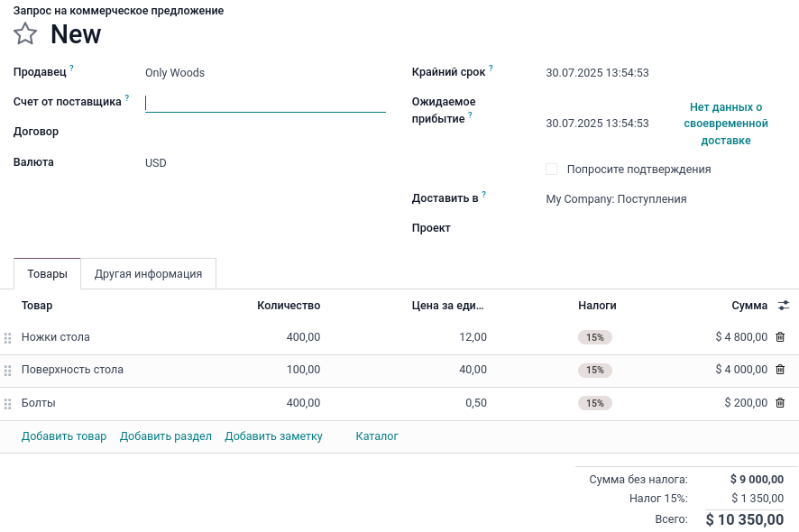
Task: Click the 15% tax tag on Болты row
Action: click(x=594, y=403)
